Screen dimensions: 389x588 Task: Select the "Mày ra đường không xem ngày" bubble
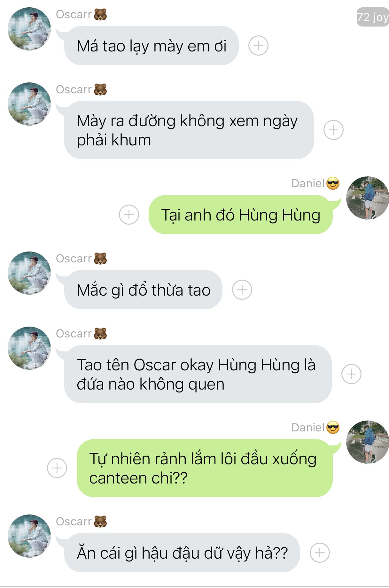pos(189,130)
